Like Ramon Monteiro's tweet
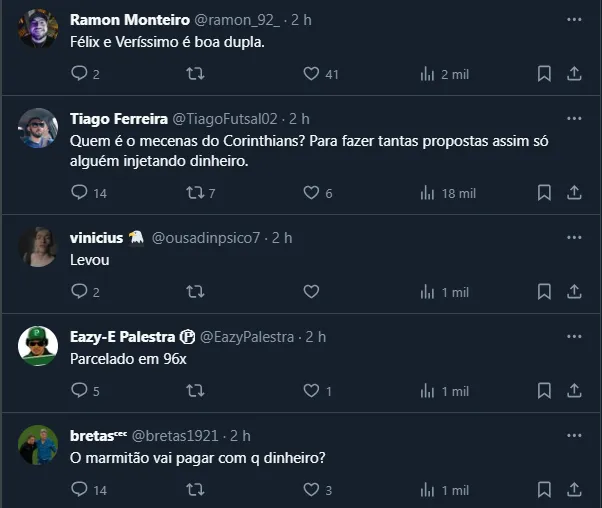The width and height of the screenshot is (602, 508). tap(311, 74)
